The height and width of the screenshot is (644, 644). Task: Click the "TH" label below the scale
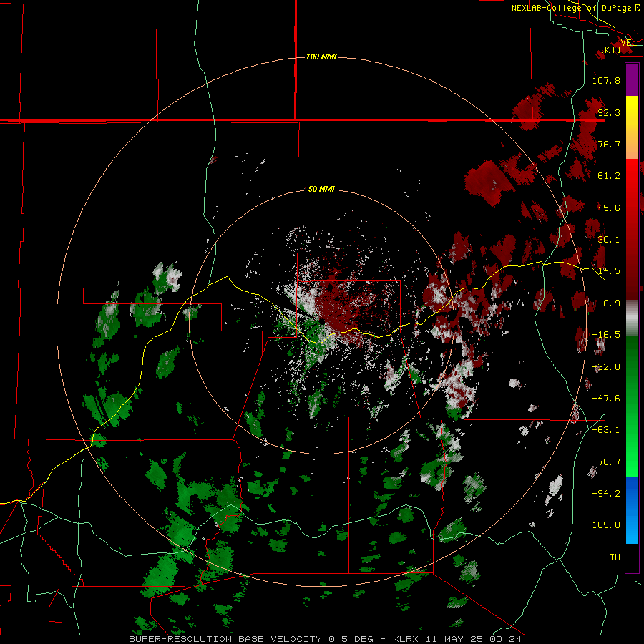tap(615, 557)
